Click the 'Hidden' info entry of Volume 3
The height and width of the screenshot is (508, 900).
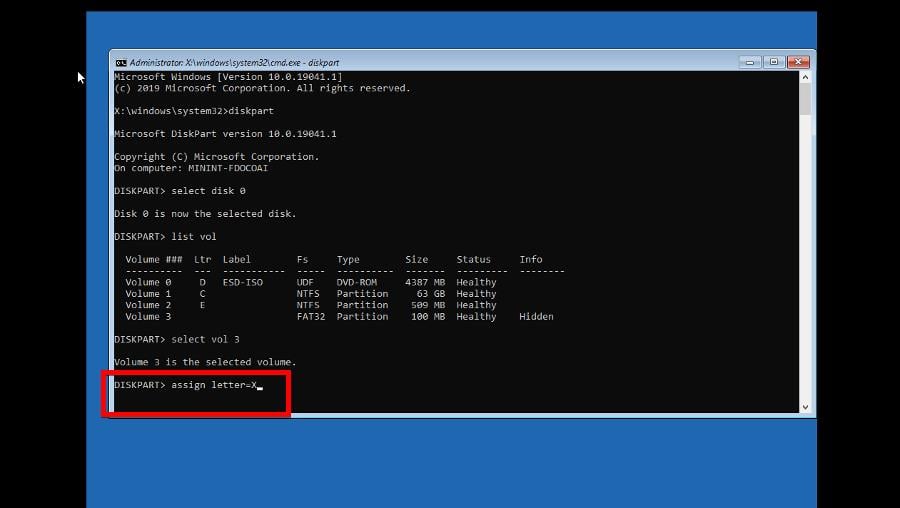coord(536,317)
